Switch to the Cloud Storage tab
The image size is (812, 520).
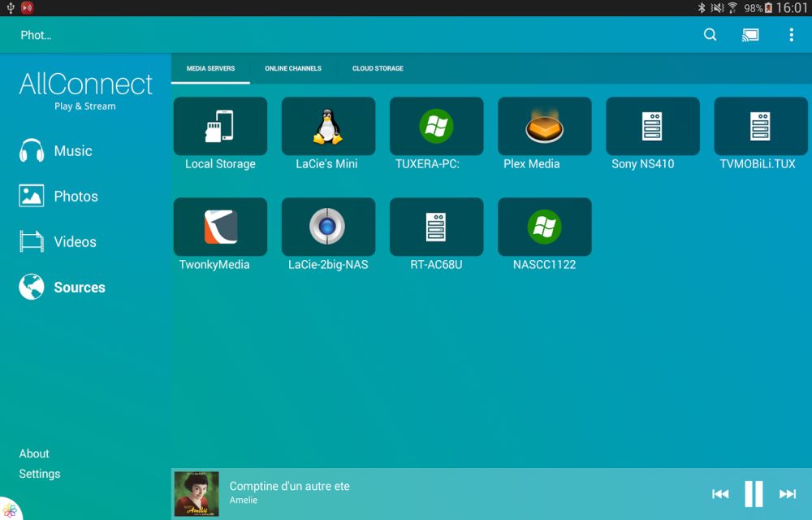tap(378, 68)
